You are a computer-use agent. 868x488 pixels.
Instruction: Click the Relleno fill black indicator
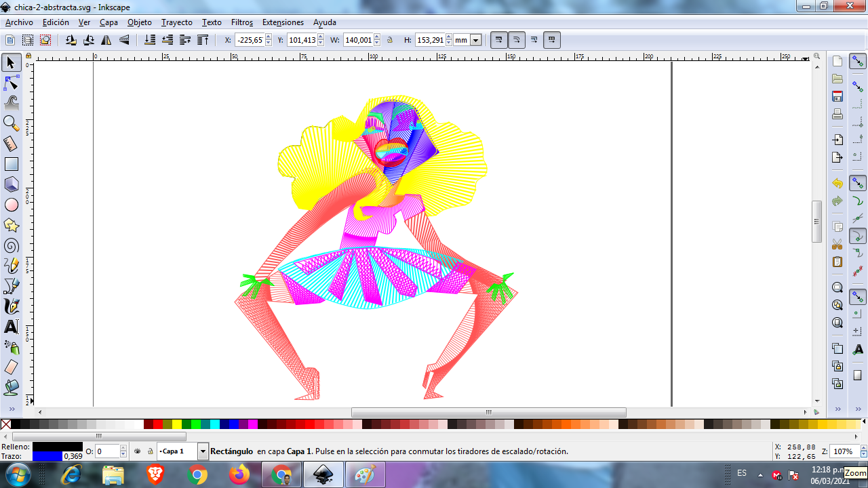[x=57, y=447]
